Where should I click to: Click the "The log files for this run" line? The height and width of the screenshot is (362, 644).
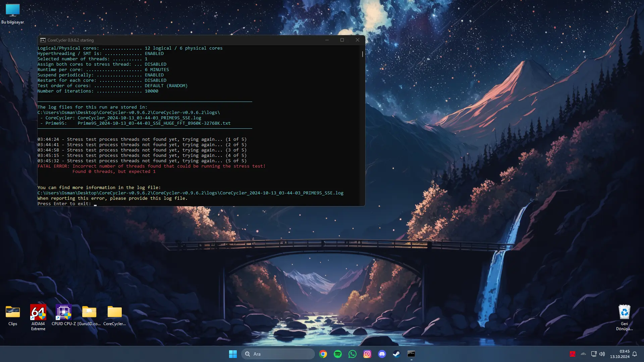pyautogui.click(x=93, y=107)
